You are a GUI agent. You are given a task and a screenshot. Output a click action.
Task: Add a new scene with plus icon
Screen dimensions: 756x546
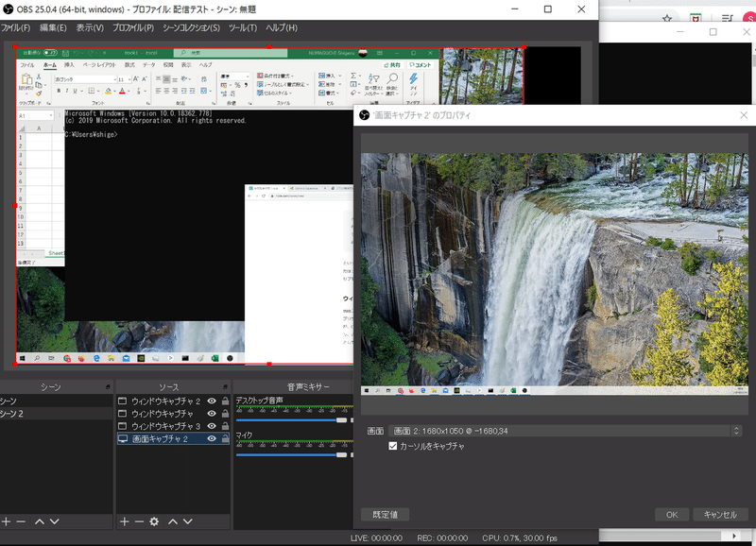pos(6,521)
